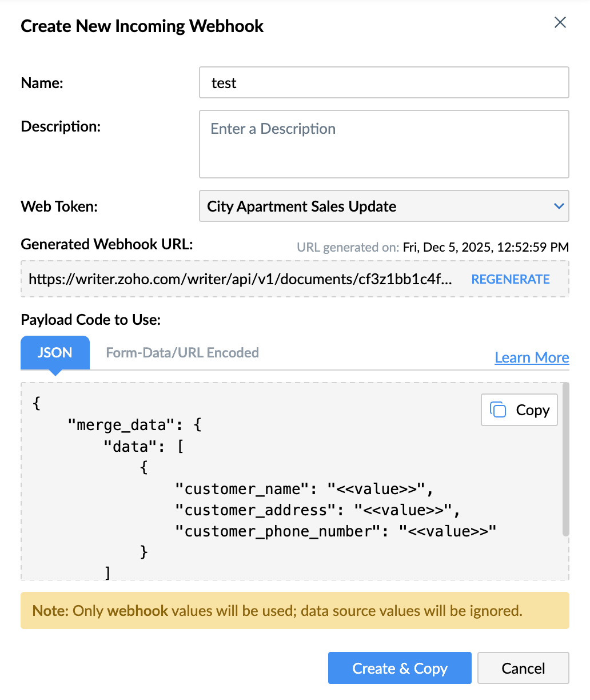
Task: Regenerate the webhook URL
Action: pos(511,279)
